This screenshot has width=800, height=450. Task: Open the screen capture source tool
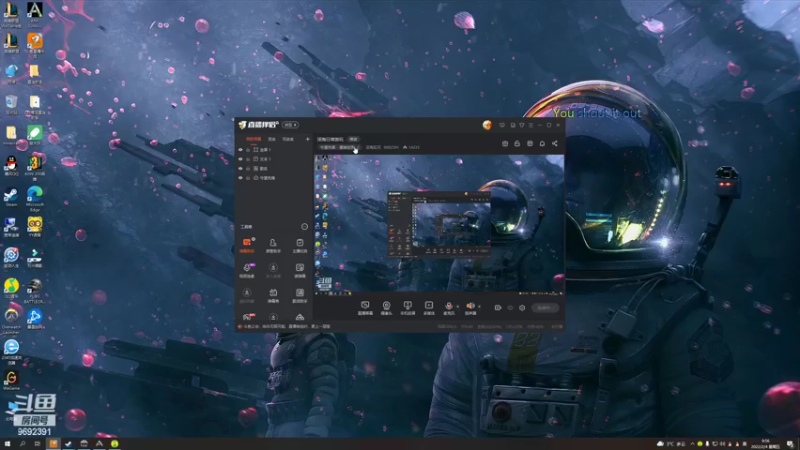pos(365,308)
